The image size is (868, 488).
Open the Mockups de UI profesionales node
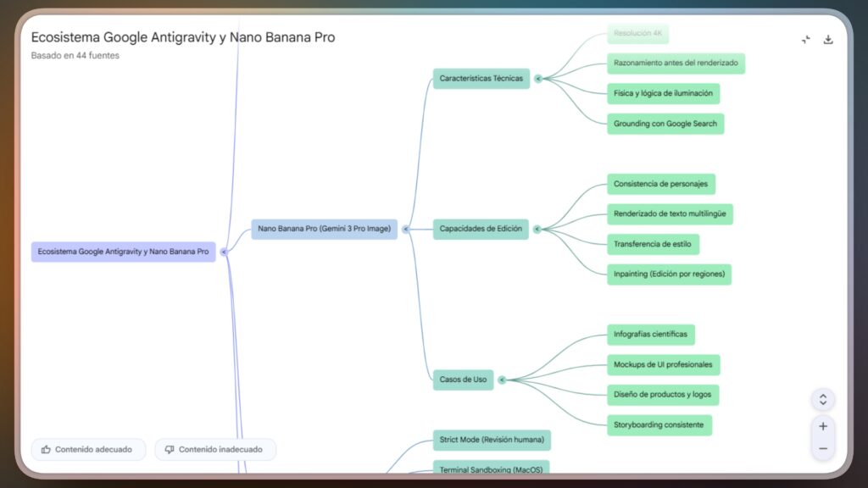coord(663,365)
